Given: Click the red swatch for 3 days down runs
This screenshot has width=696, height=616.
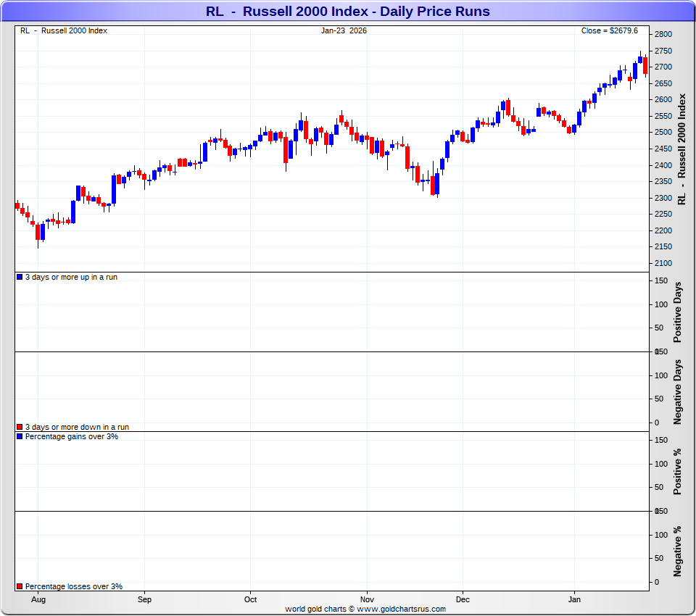Looking at the screenshot, I should pyautogui.click(x=20, y=428).
